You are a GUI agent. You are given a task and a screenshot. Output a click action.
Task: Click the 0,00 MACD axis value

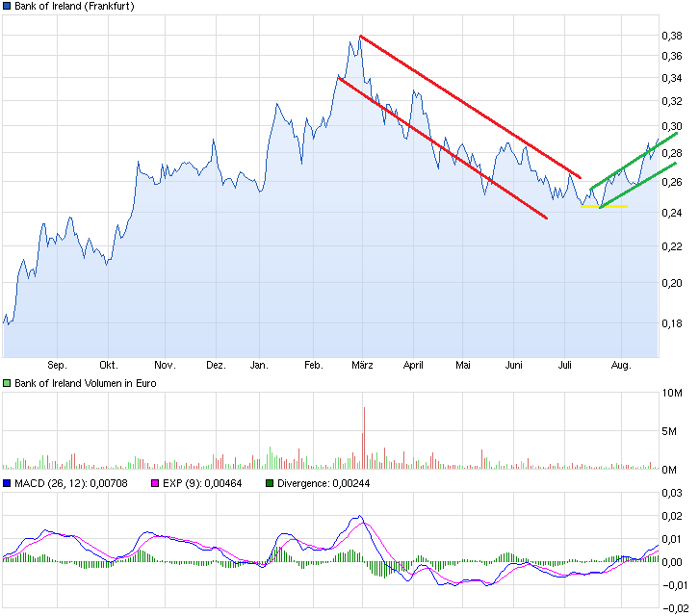coord(672,562)
